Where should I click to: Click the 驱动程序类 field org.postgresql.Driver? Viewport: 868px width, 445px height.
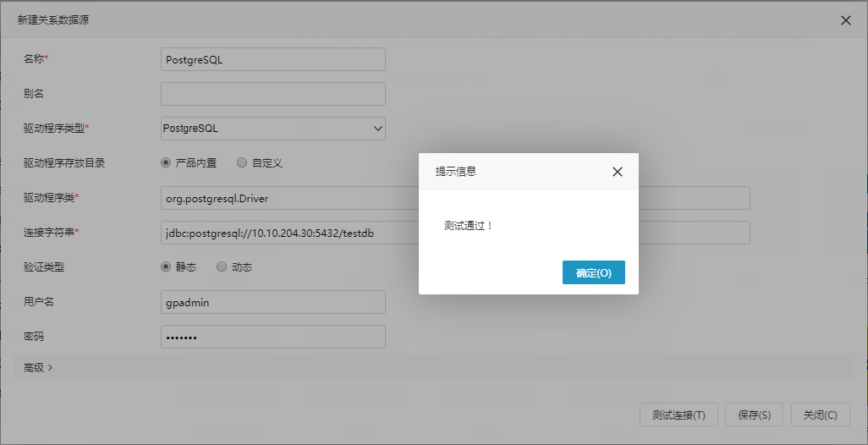pyautogui.click(x=456, y=198)
